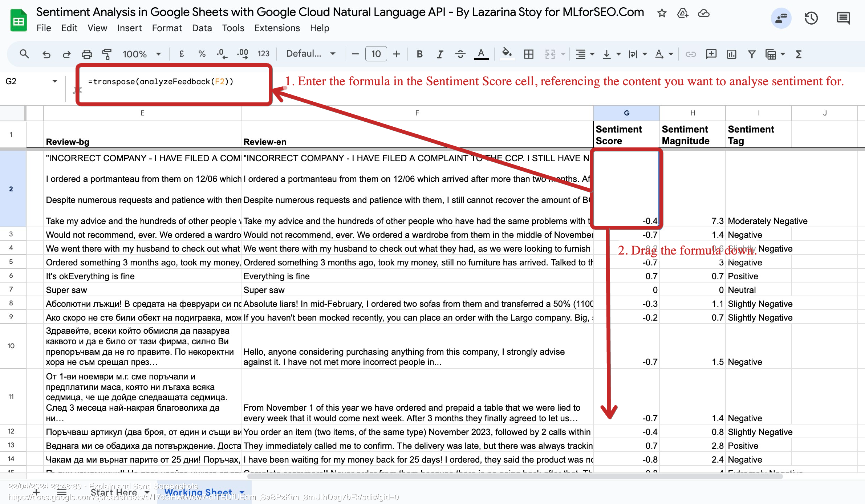Click the insert link icon

click(x=690, y=54)
